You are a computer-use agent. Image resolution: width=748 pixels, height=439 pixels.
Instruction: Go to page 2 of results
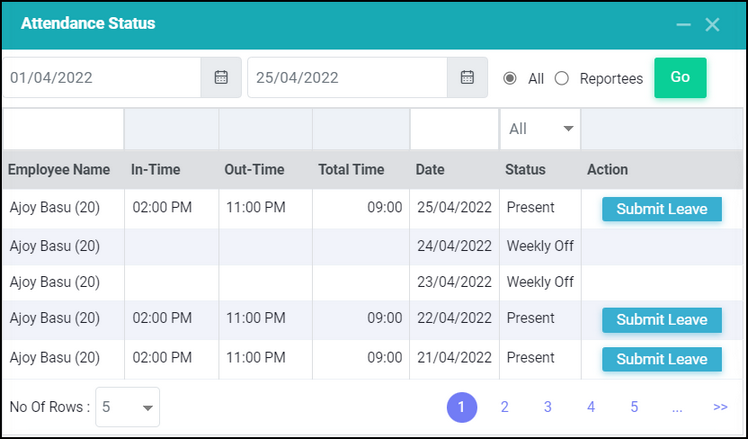tap(505, 407)
